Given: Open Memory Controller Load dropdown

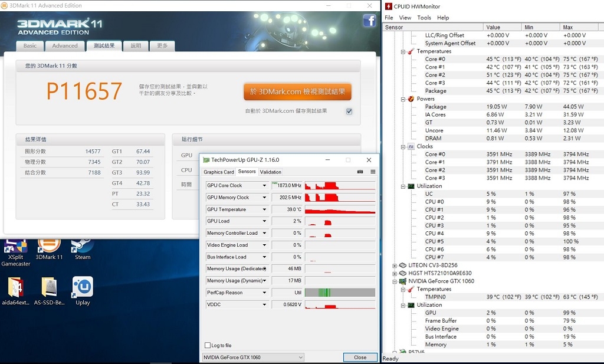Looking at the screenshot, I should coord(264,233).
